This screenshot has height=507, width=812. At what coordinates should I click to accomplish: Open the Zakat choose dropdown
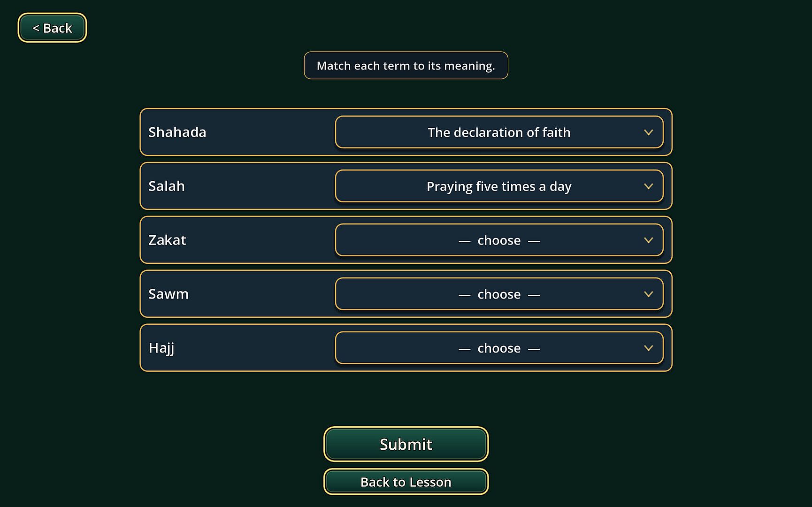pyautogui.click(x=499, y=240)
